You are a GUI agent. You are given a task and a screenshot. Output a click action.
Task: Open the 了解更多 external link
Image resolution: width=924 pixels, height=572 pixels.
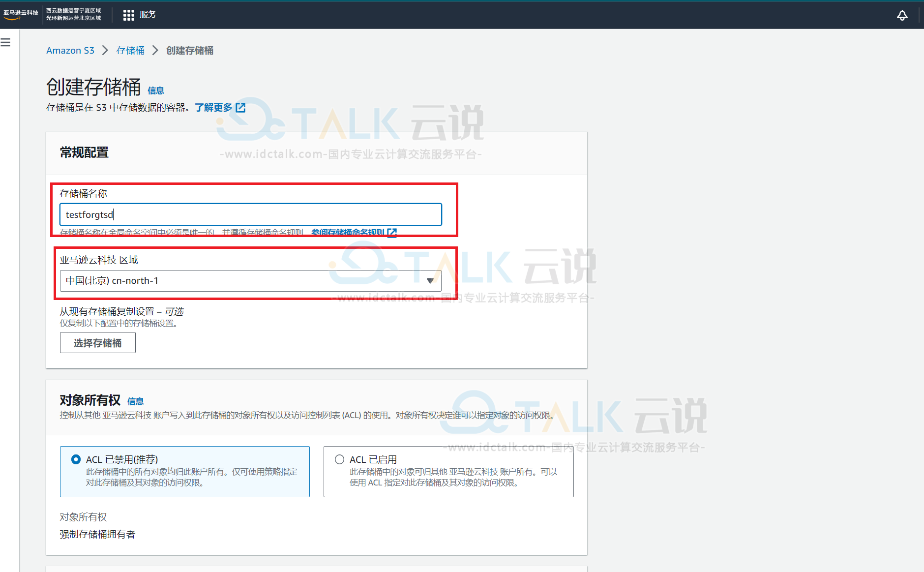coord(220,108)
